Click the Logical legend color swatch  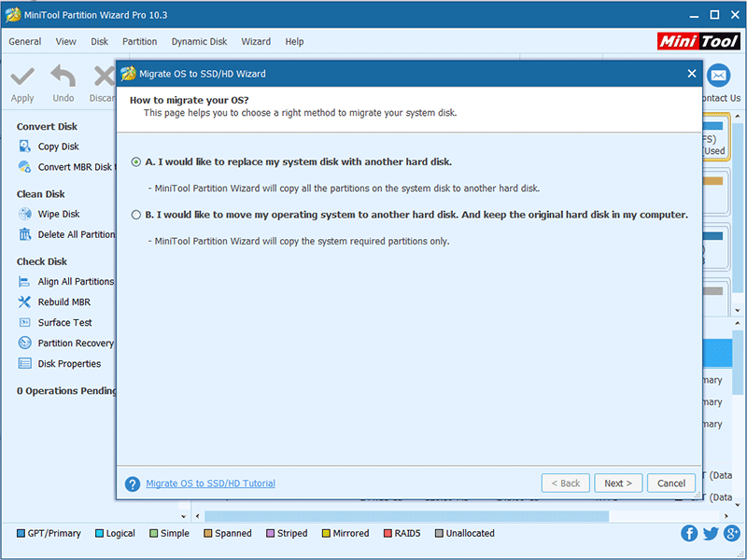pyautogui.click(x=99, y=533)
